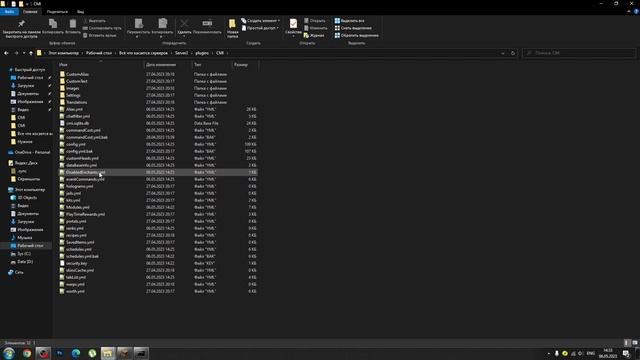This screenshot has width=640, height=360.
Task: Select the CustomAlias folder
Action: click(77, 74)
